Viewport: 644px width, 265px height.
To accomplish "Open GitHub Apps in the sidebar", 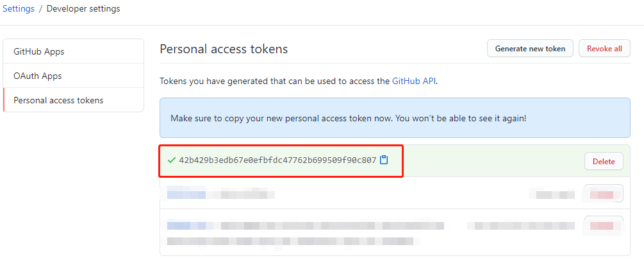I will pos(39,51).
